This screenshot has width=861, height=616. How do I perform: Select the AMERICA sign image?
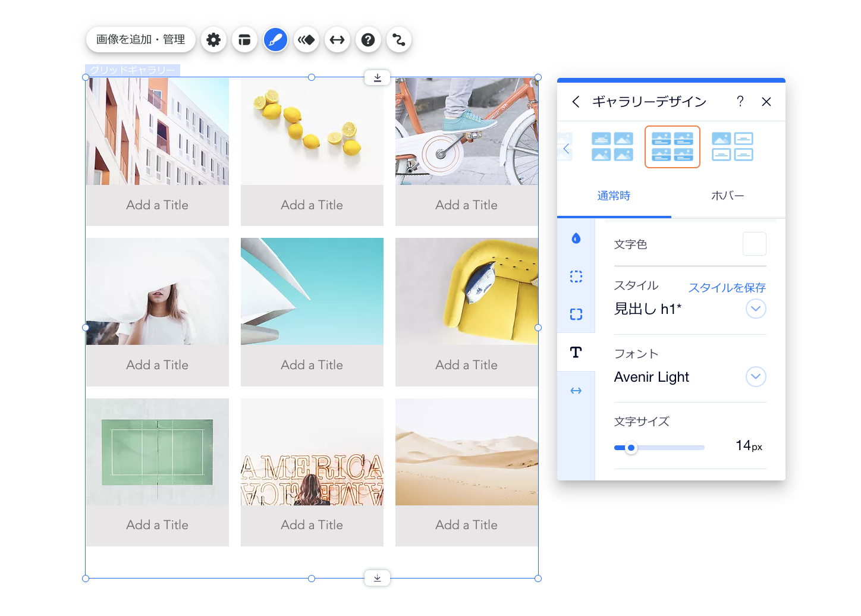pos(312,452)
